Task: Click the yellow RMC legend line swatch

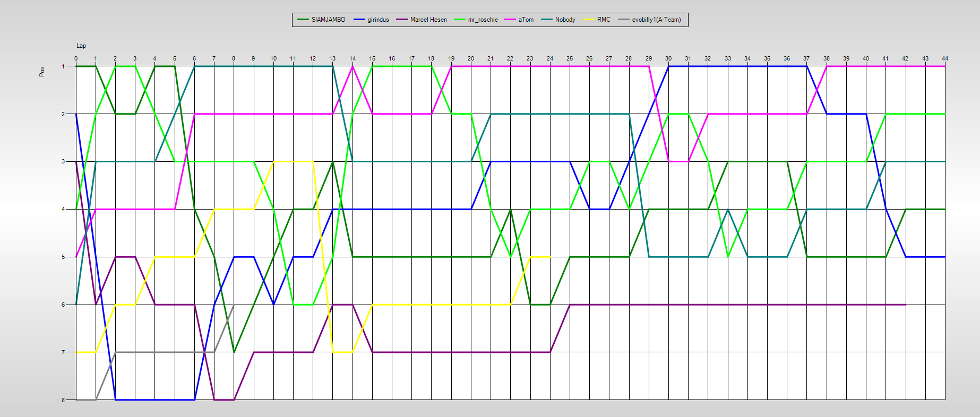Action: 589,20
